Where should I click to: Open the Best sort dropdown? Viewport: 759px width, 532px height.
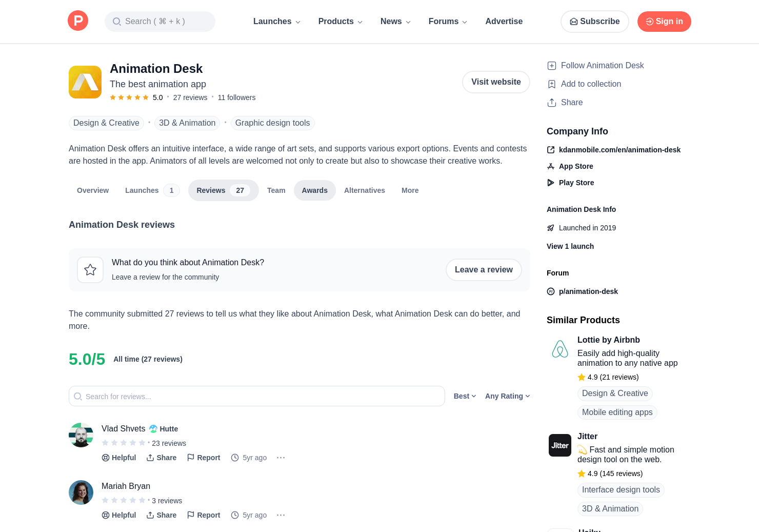[465, 396]
